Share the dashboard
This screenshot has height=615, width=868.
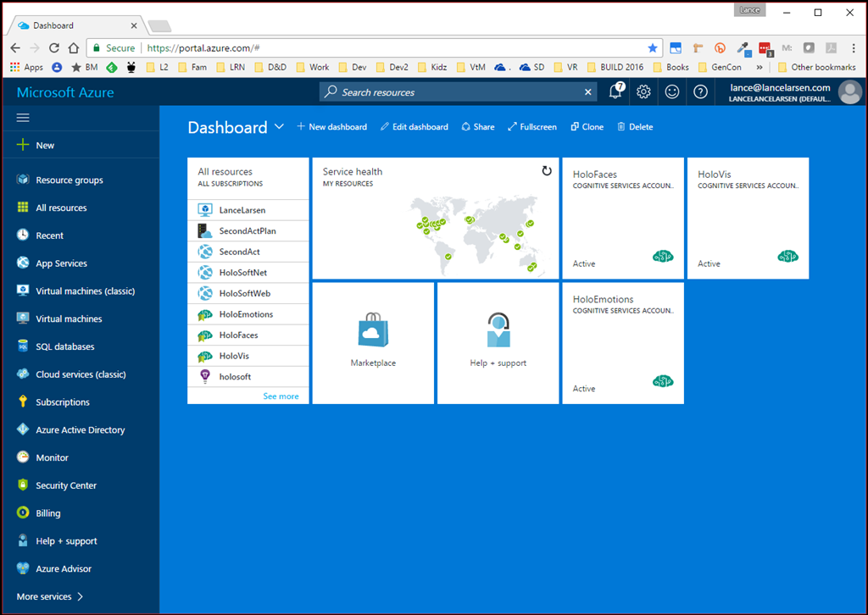(x=478, y=127)
